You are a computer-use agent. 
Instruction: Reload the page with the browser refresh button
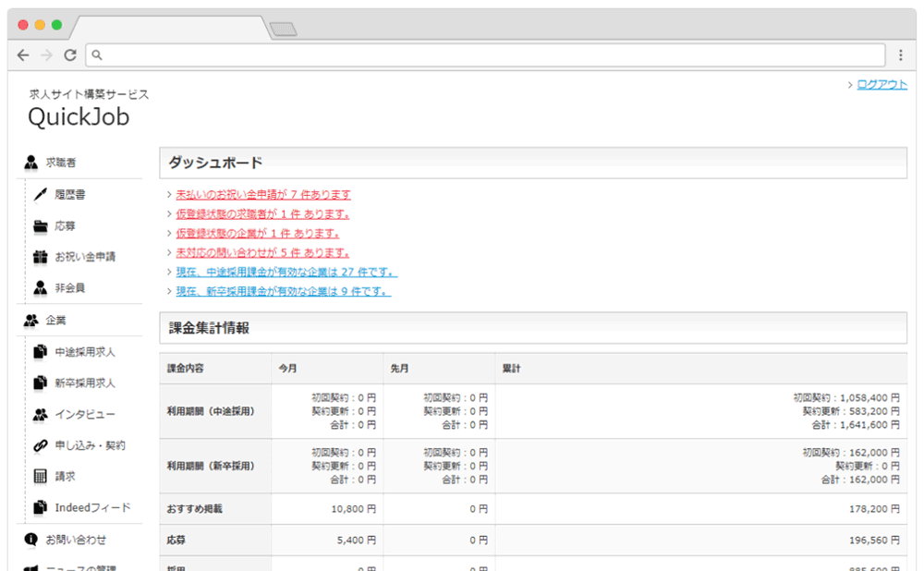point(69,55)
